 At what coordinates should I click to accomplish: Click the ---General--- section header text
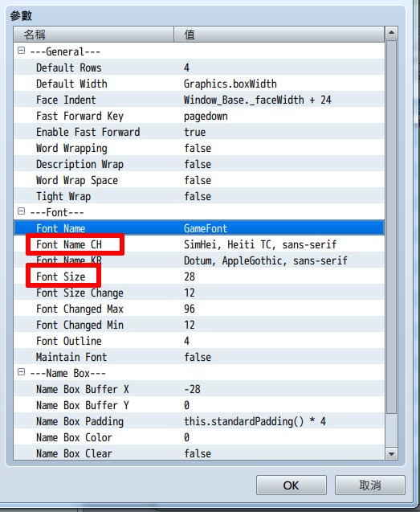click(65, 51)
